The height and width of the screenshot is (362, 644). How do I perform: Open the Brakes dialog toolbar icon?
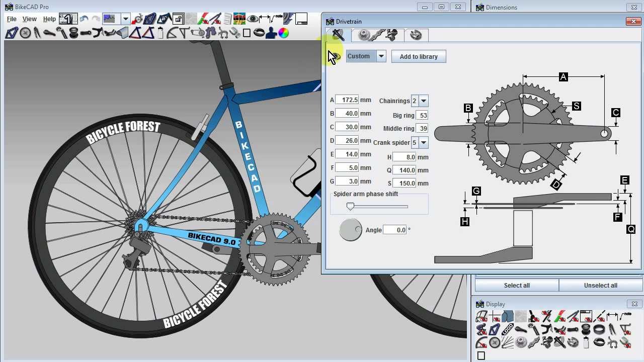click(223, 33)
